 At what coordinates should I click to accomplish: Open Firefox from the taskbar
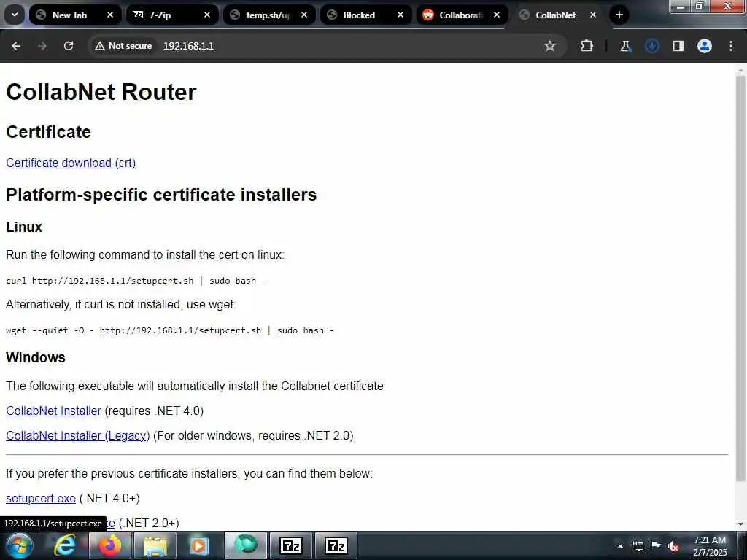(x=109, y=545)
